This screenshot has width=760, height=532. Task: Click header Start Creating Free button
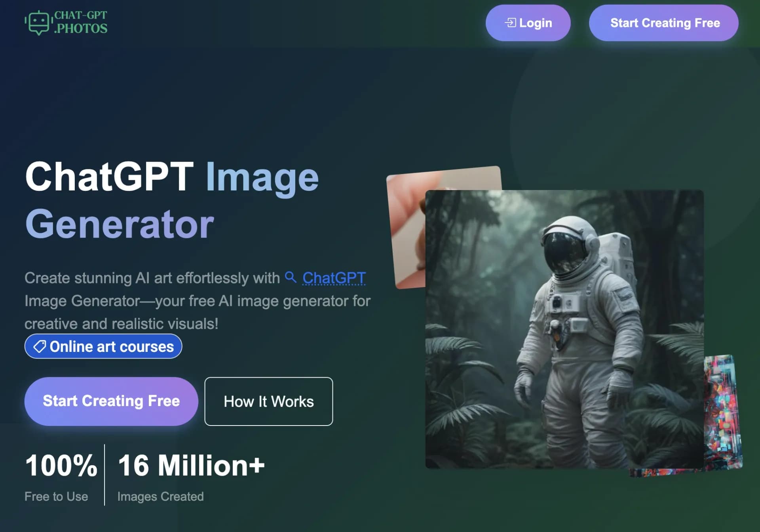[x=664, y=23]
